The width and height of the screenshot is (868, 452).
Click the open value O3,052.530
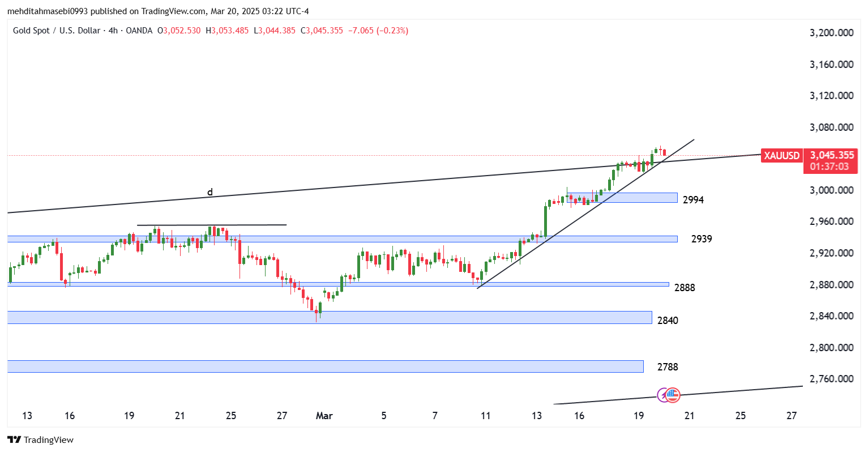179,31
